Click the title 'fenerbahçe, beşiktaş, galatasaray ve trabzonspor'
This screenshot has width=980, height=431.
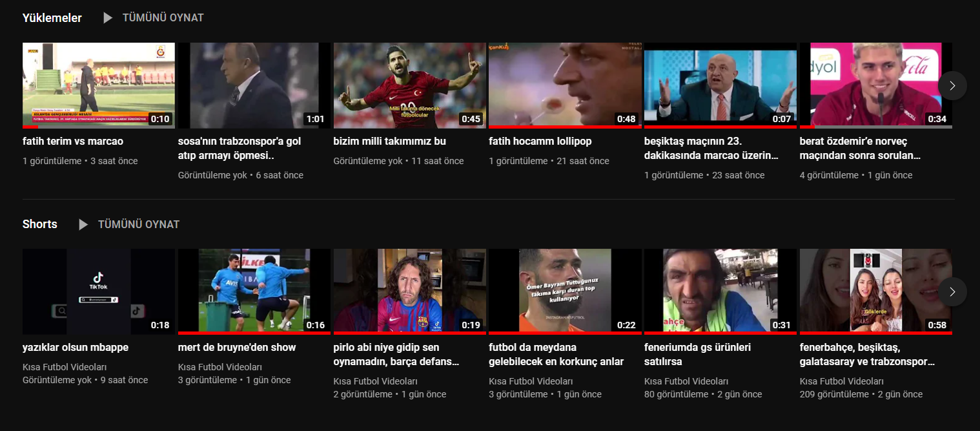pyautogui.click(x=868, y=354)
